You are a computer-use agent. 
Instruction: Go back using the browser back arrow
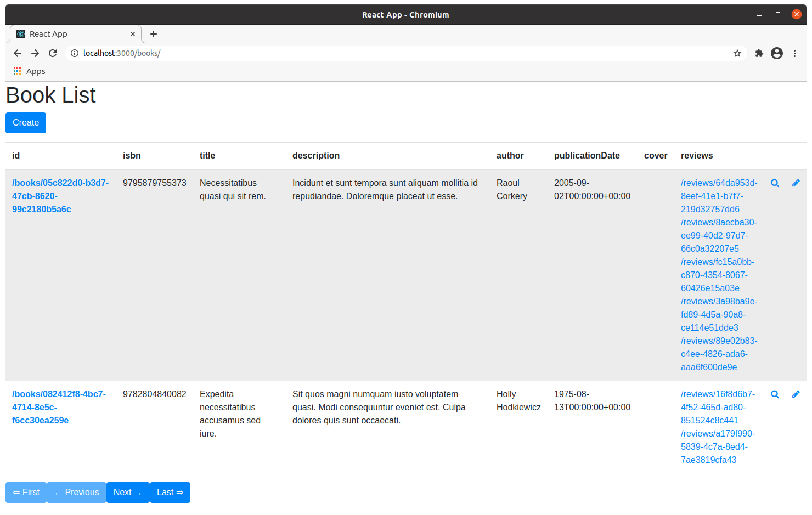coord(18,53)
